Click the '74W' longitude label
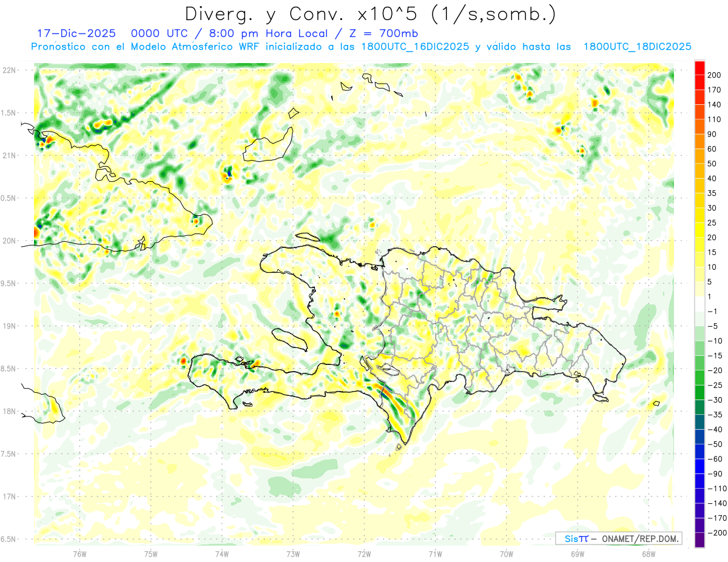The width and height of the screenshot is (728, 562). 222,554
